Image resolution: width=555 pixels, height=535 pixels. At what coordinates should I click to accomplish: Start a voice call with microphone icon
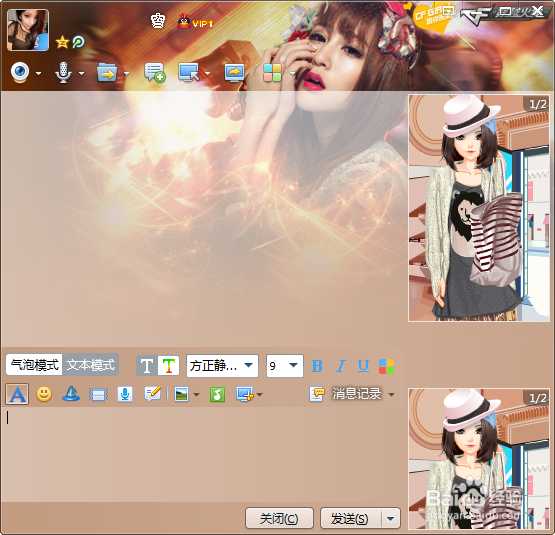coord(63,73)
